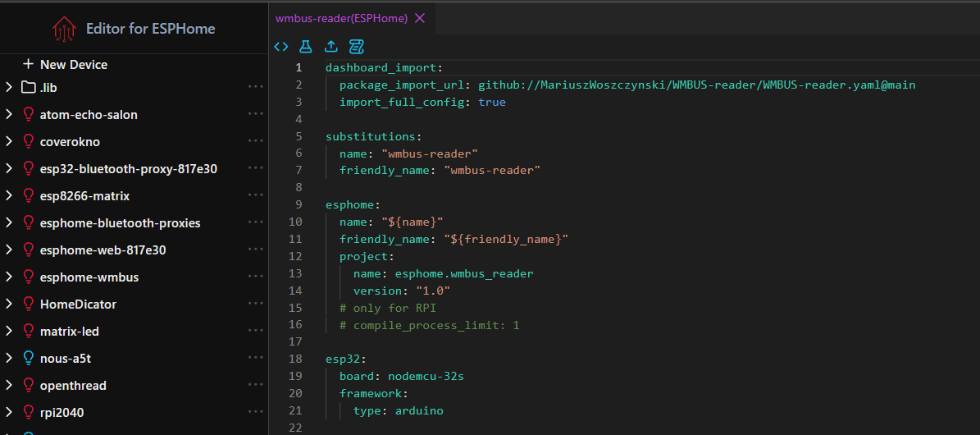Close the wmbus-reader(ESPHome) tab

point(420,18)
